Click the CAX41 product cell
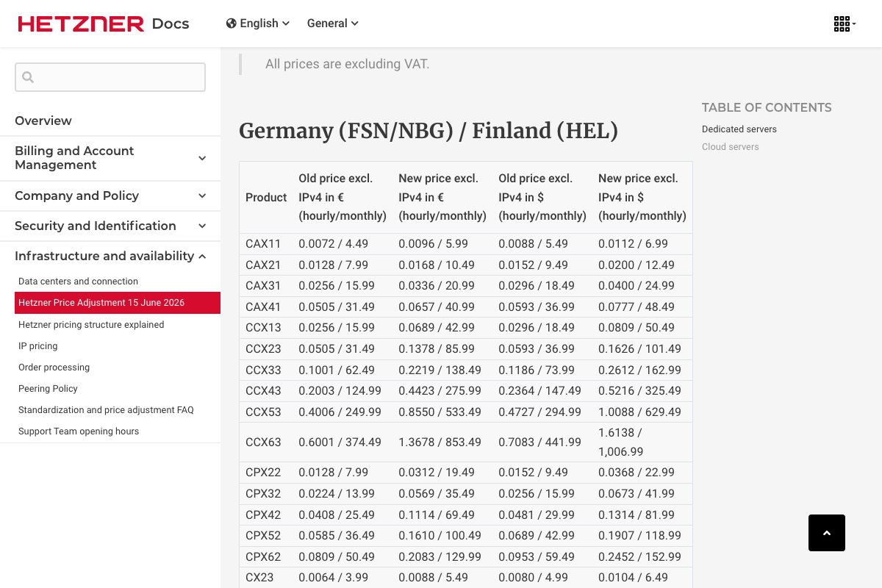The width and height of the screenshot is (882, 588). 266,306
